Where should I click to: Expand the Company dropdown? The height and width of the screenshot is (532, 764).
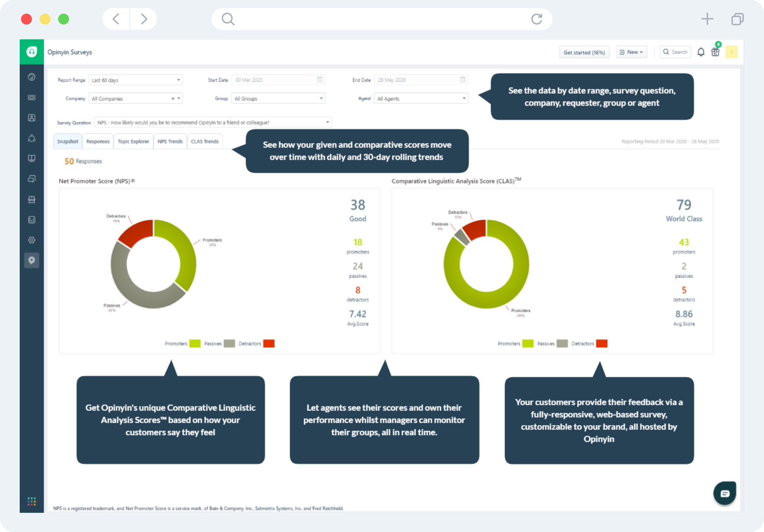click(x=135, y=99)
